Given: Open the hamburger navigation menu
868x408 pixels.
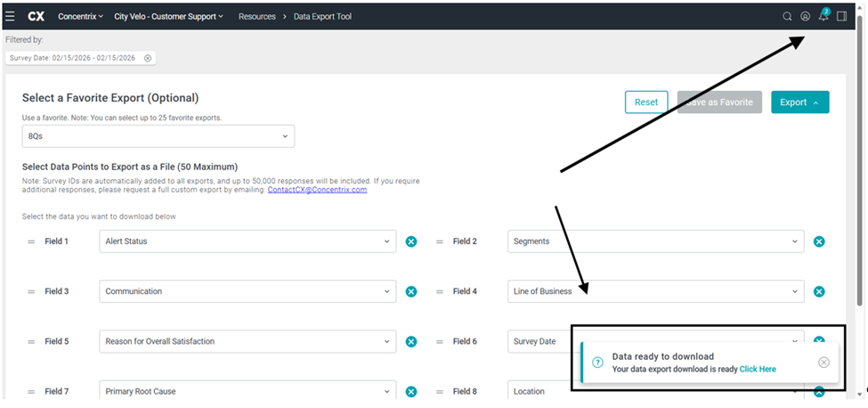Looking at the screenshot, I should click(x=10, y=16).
